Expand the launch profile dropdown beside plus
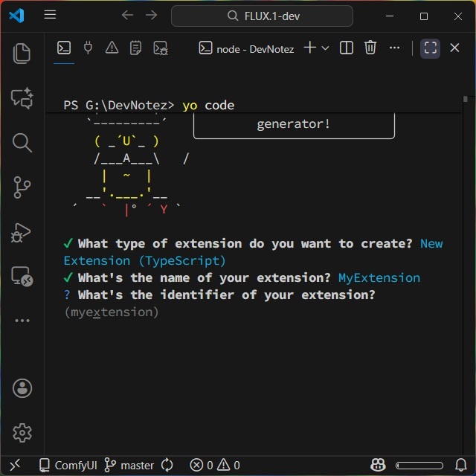This screenshot has height=476, width=476. coord(325,48)
